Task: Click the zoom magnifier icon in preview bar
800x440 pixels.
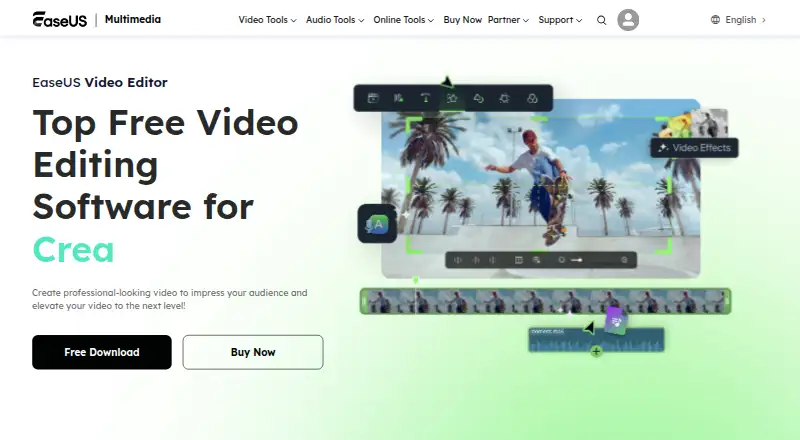Action: coord(536,260)
